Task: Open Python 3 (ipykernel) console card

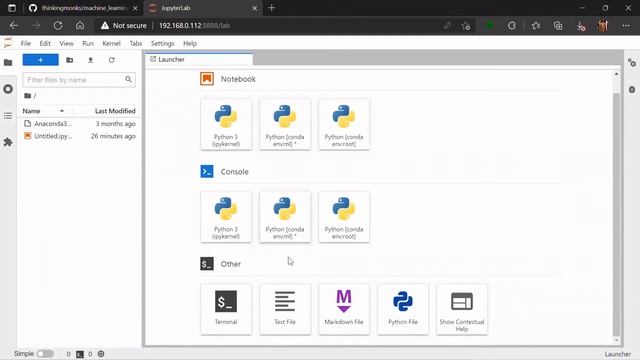Action: (x=226, y=217)
